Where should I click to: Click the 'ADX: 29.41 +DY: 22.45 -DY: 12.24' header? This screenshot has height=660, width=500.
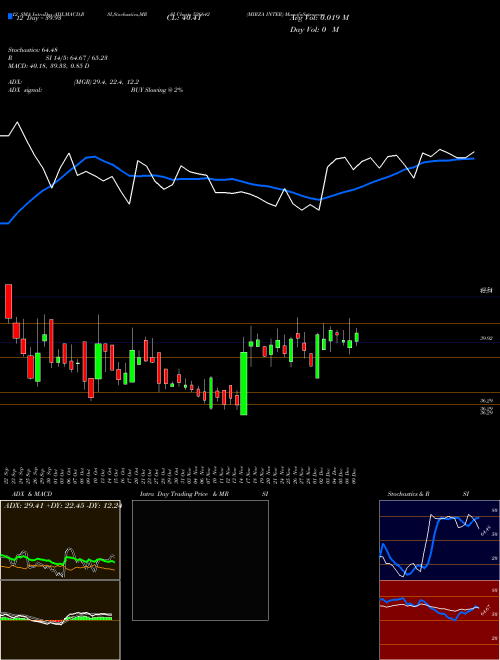coord(62,505)
